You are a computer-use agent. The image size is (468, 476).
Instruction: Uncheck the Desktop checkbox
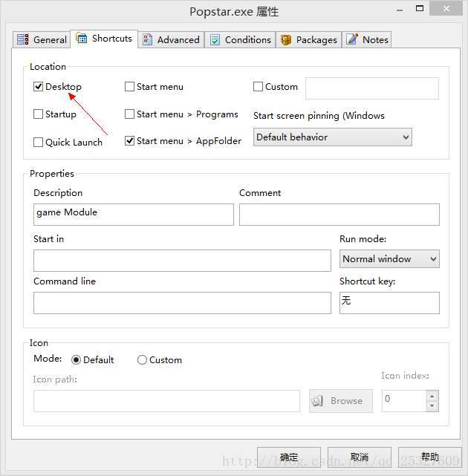(x=39, y=87)
